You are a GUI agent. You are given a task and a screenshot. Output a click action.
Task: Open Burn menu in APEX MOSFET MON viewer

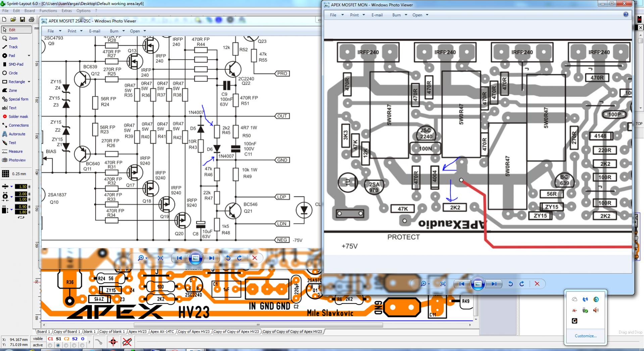[x=400, y=15]
